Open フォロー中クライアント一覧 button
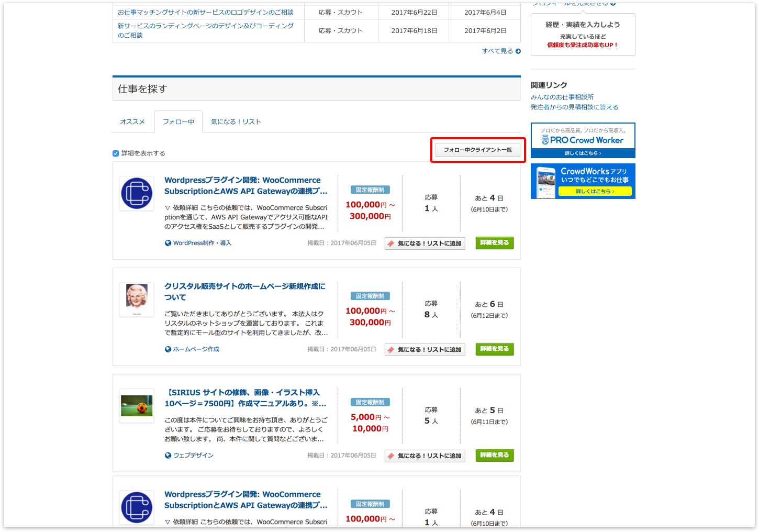This screenshot has height=532, width=759. click(x=478, y=150)
